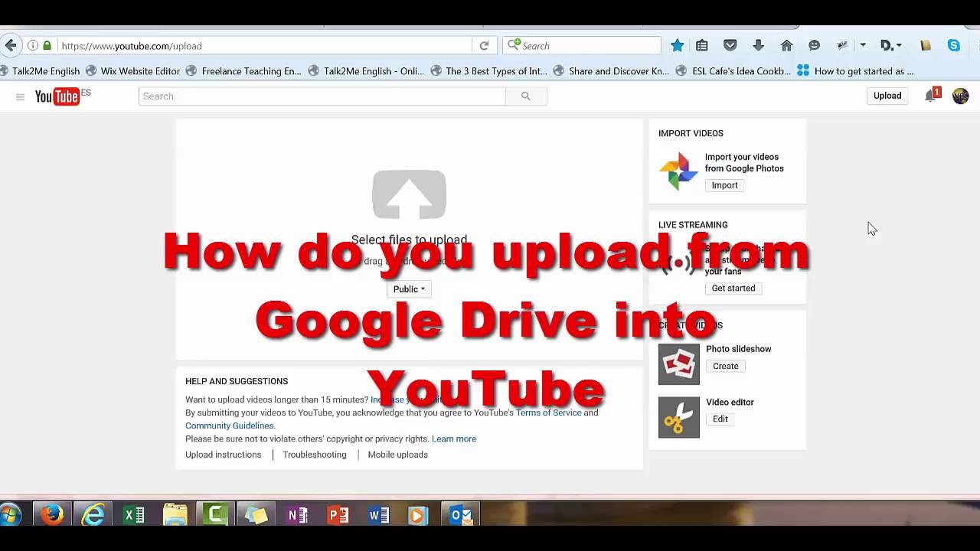Click the Import button
The image size is (980, 551).
[x=725, y=185]
